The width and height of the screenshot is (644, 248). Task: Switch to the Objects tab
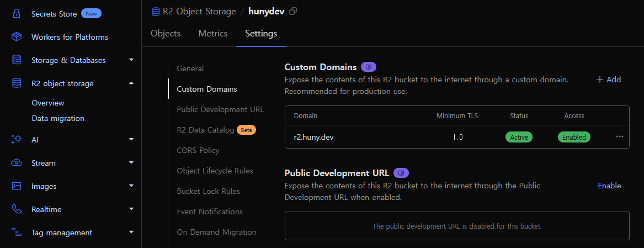[166, 34]
